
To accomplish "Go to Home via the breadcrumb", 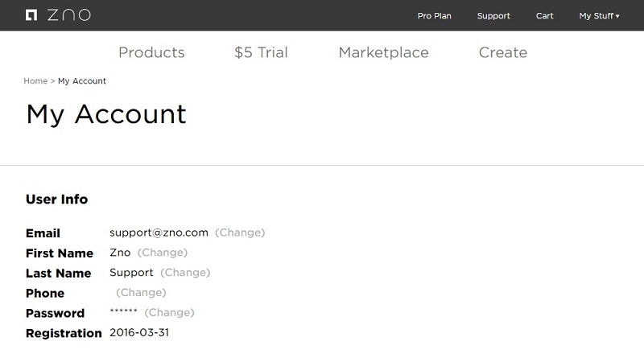I will (x=35, y=81).
